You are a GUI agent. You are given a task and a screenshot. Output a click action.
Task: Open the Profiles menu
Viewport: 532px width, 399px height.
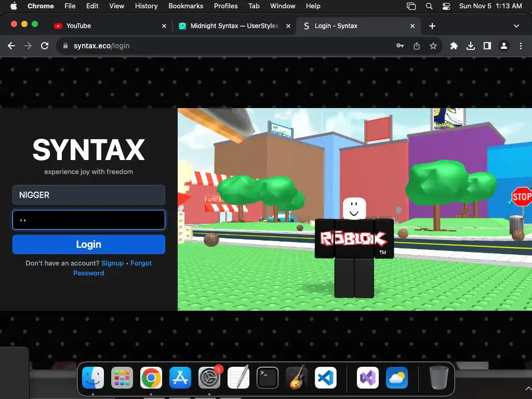point(225,6)
